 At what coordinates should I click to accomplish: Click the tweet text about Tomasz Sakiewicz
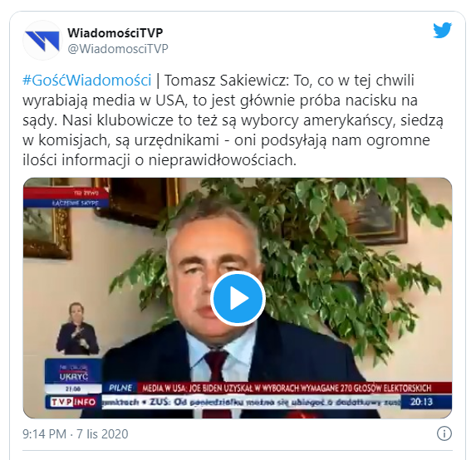pyautogui.click(x=233, y=120)
